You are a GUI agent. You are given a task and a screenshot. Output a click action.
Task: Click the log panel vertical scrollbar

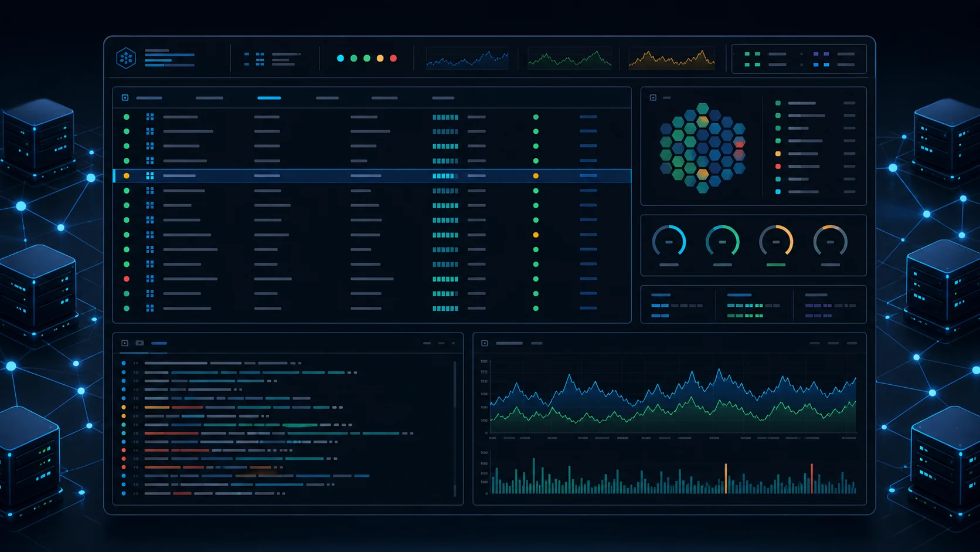pos(455,428)
